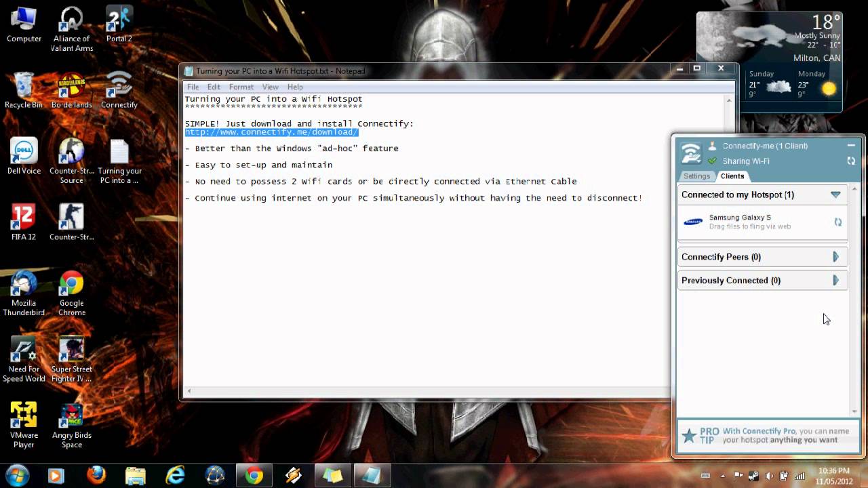Switch to the Settings tab in Connectify
Viewport: 868px width, 488px height.
coord(696,176)
